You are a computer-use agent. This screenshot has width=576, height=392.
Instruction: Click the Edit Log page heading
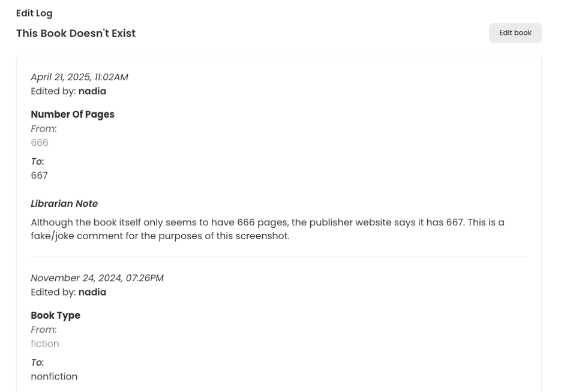click(x=34, y=13)
